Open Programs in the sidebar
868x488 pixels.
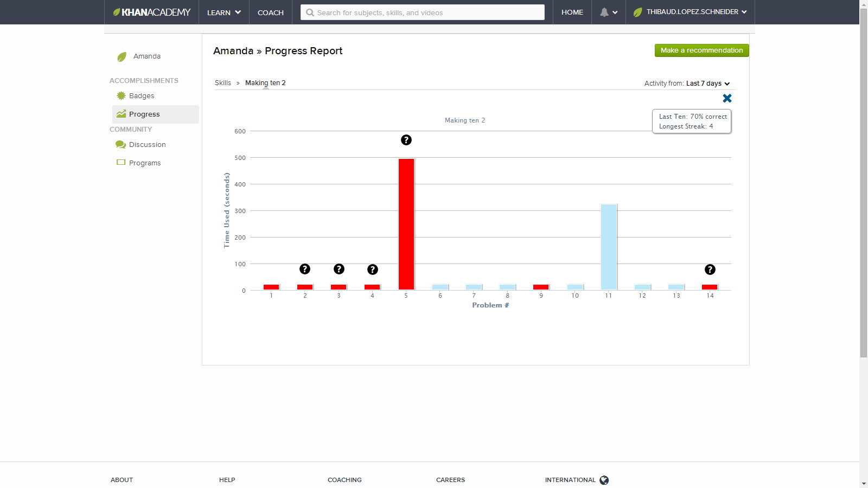pyautogui.click(x=144, y=163)
